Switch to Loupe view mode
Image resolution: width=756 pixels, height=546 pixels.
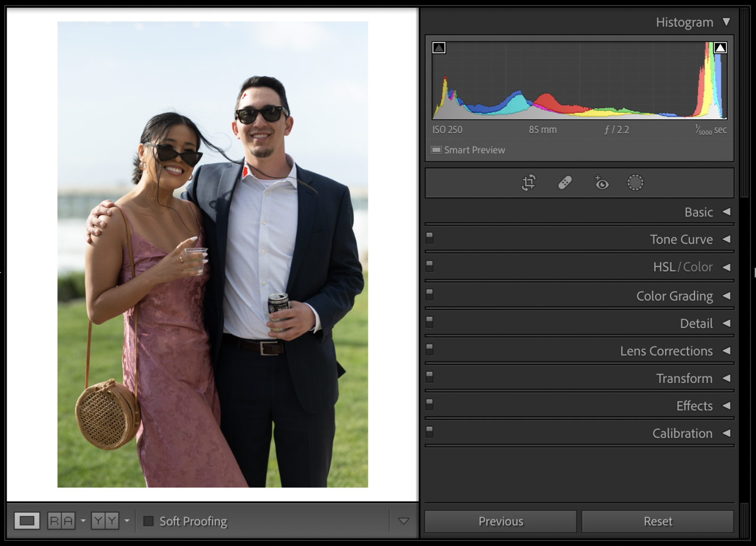27,521
